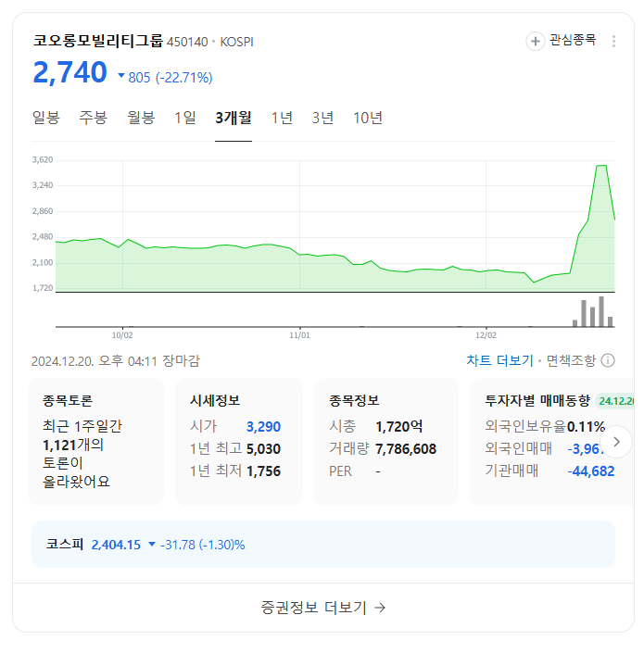Select the 3개월 chart range tab

[234, 118]
